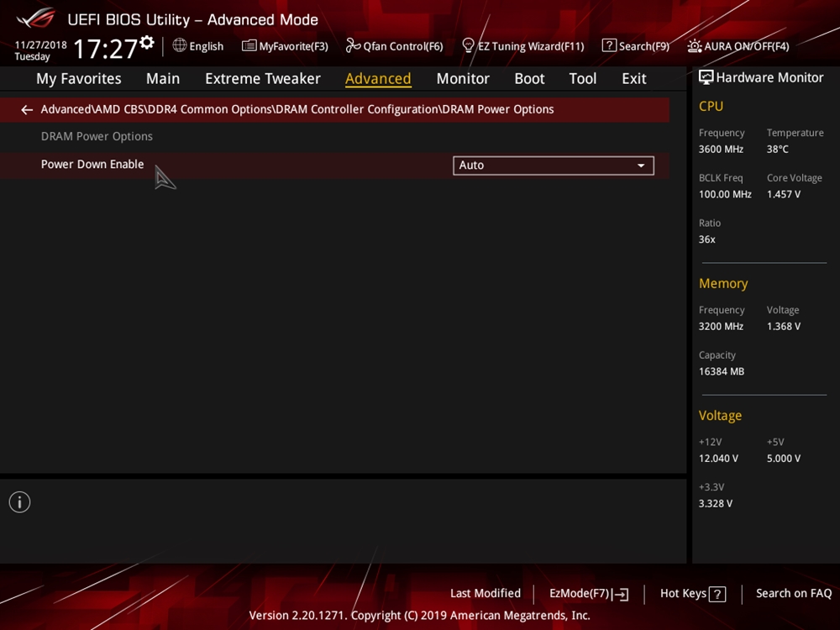840x630 pixels.
Task: Click the Search question mark icon
Action: [x=608, y=45]
